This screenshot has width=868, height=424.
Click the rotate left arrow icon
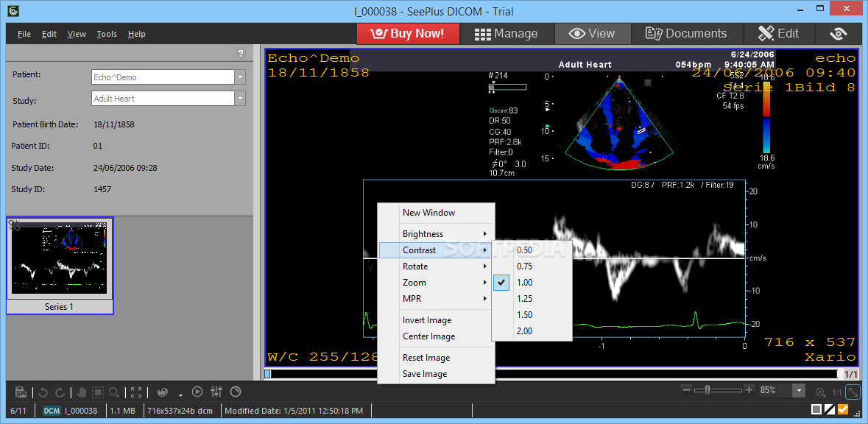point(43,392)
